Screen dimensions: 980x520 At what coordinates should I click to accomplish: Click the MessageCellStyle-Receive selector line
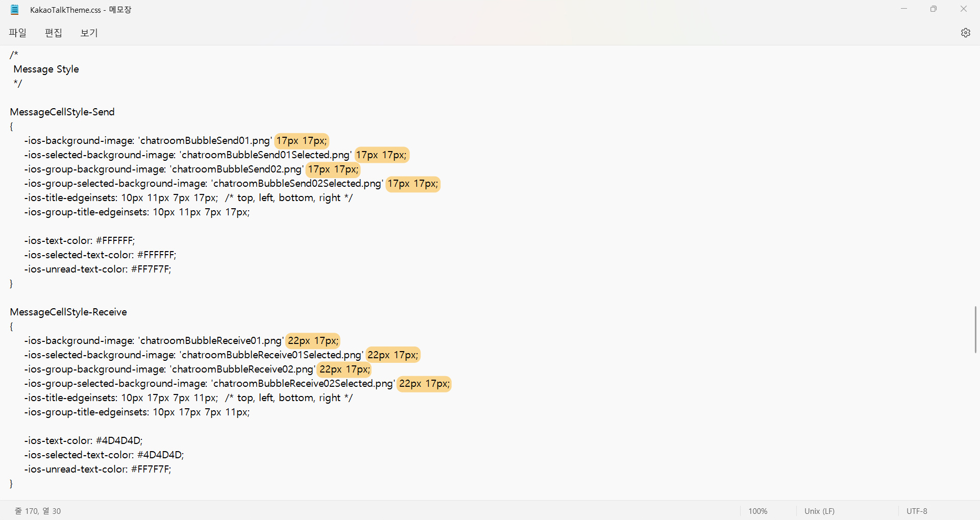click(x=68, y=312)
